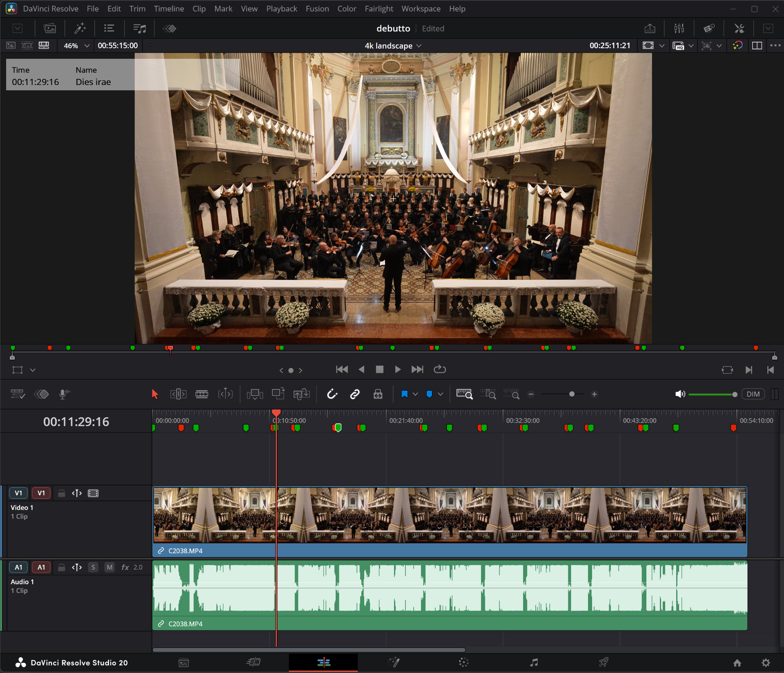
Task: Start playback with the play button
Action: 398,369
